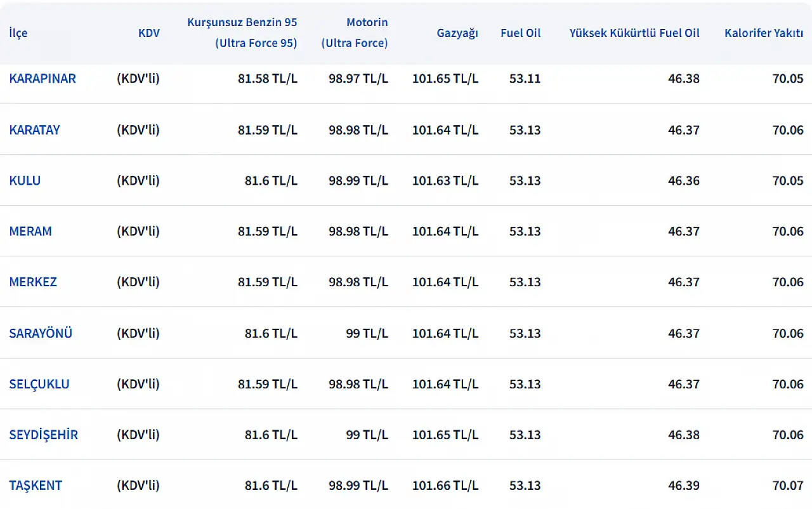The height and width of the screenshot is (509, 812).
Task: Select TAŞKENT kalorifer yakıtı value 70.07
Action: (788, 486)
